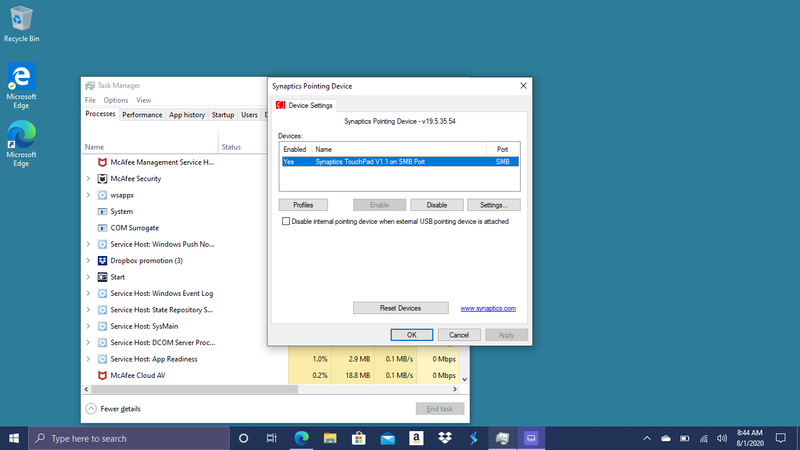Click the right arrow of horizontal scrollbar
The height and width of the screenshot is (450, 800).
[x=455, y=389]
